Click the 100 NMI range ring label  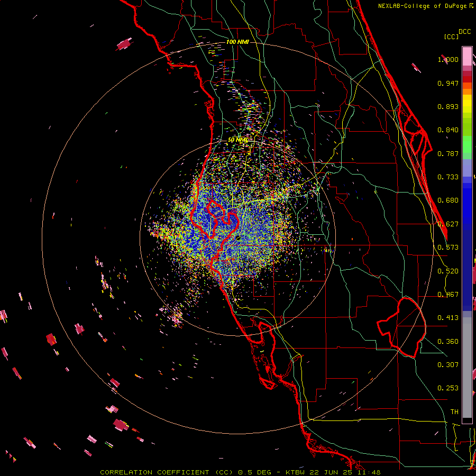pos(237,42)
